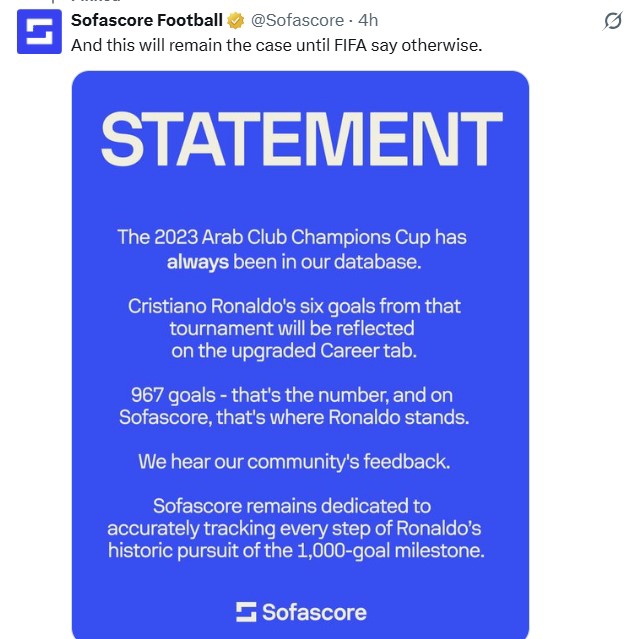The width and height of the screenshot is (627, 639).
Task: Click the Sofascore profile avatar
Action: pyautogui.click(x=39, y=29)
